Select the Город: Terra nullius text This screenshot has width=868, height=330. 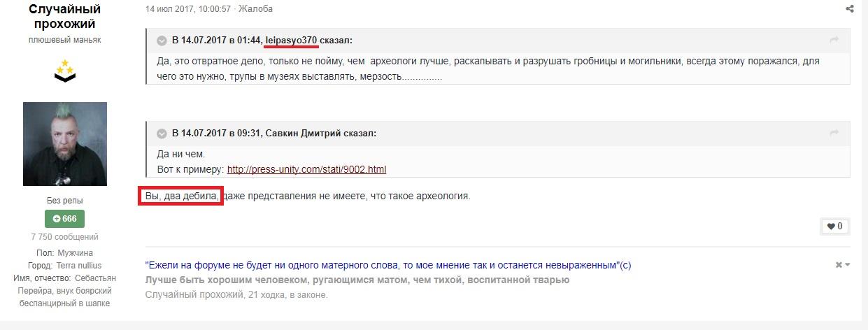(65, 266)
